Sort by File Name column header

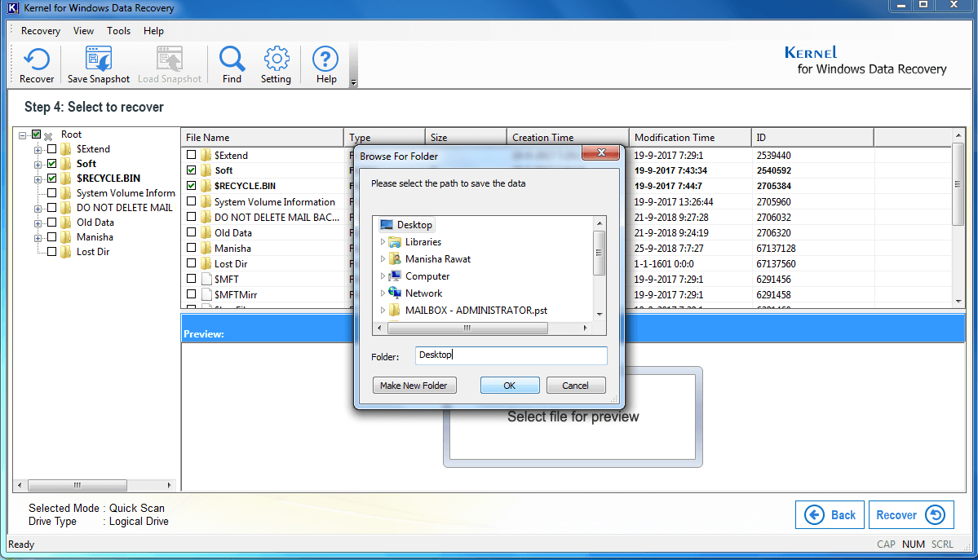click(262, 137)
